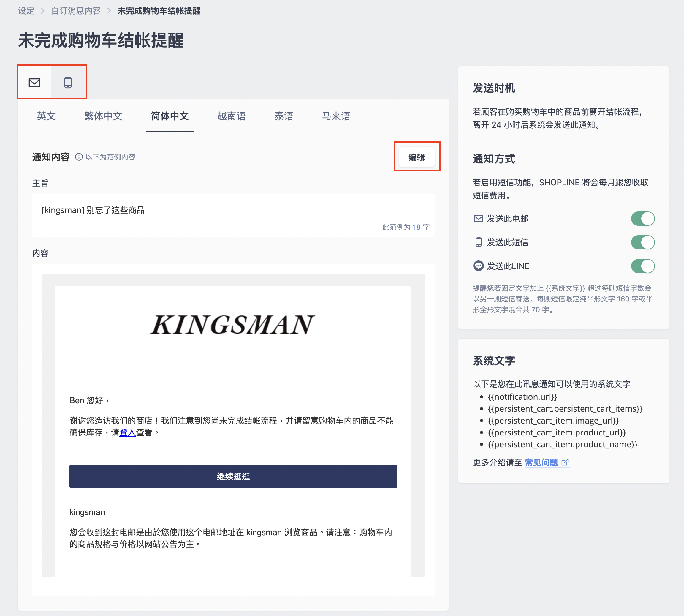Click the Ben 您好 greeting line

tap(89, 400)
